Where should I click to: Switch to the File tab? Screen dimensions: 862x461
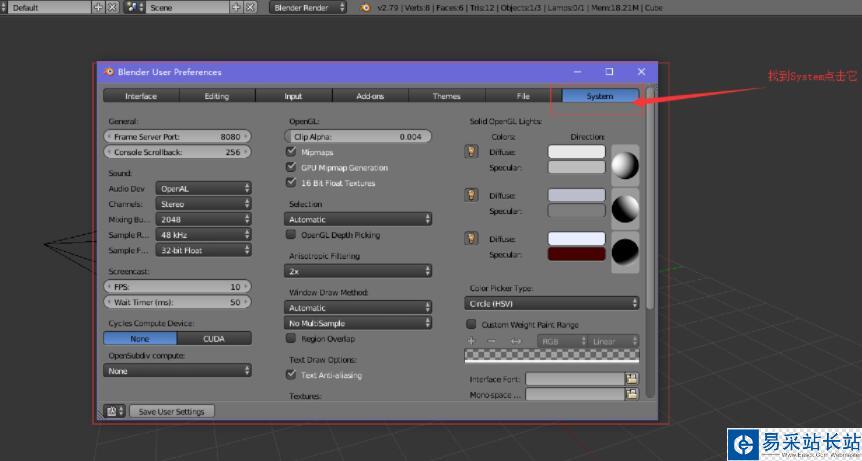point(523,96)
